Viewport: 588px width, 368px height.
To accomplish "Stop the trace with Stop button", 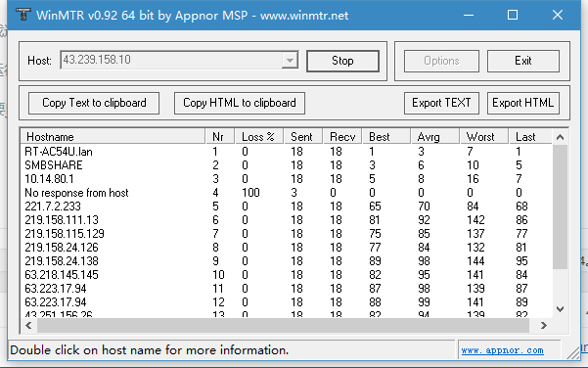I will [x=342, y=61].
